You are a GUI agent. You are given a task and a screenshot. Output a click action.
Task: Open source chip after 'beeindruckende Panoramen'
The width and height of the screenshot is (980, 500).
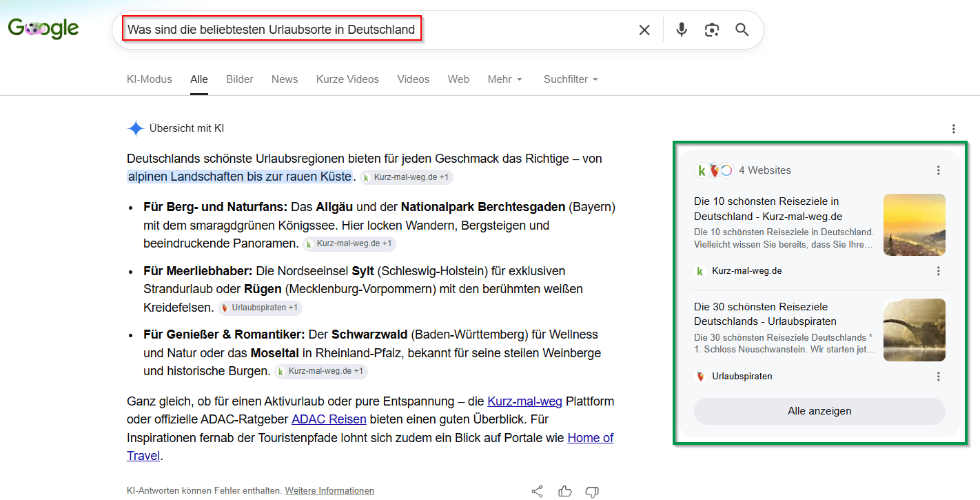tap(349, 243)
